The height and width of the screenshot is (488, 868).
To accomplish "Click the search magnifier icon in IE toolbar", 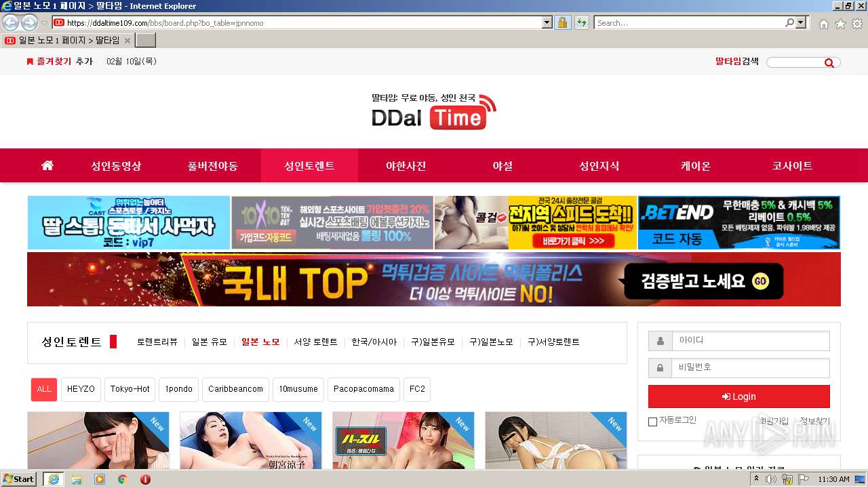I will [x=789, y=22].
